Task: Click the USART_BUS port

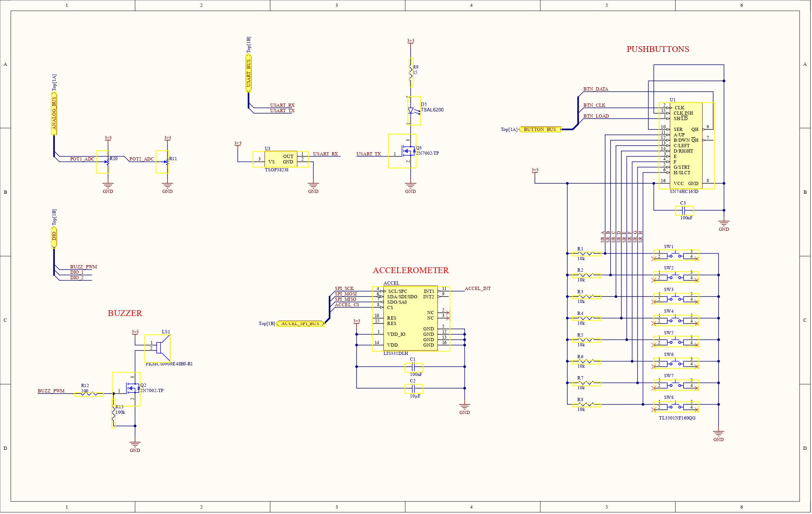Action: point(249,73)
